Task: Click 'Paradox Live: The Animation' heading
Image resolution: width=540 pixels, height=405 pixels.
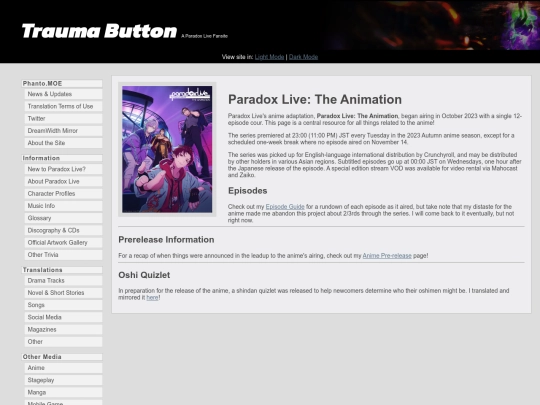Action: coord(315,100)
